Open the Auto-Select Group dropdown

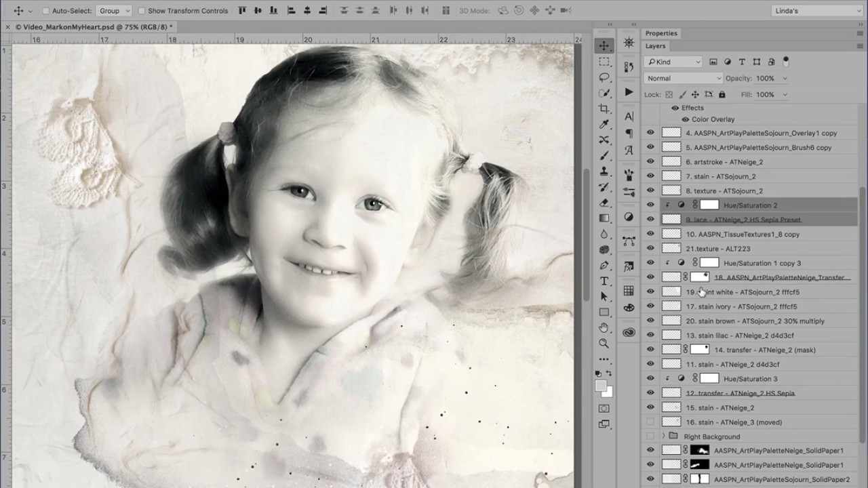pos(113,11)
